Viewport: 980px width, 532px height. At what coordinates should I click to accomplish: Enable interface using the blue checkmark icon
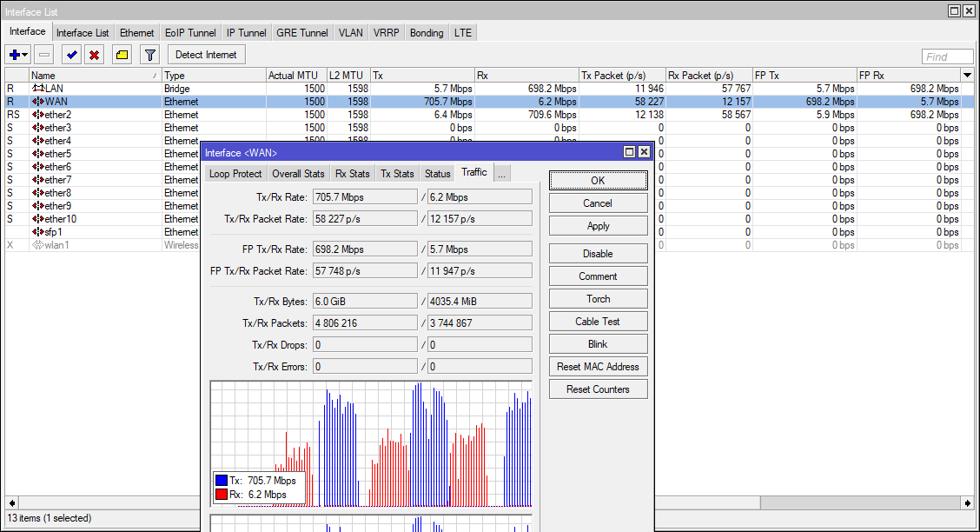(71, 54)
